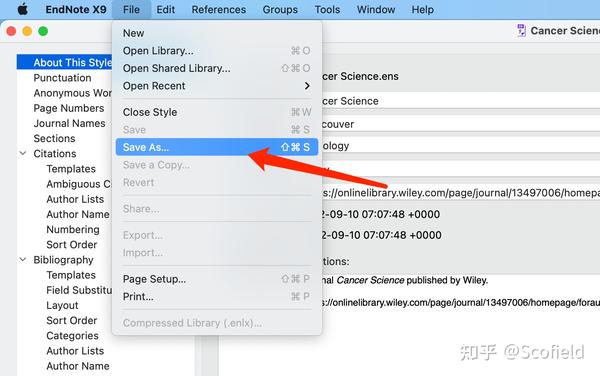Select Sections in sidebar
600x376 pixels.
[x=54, y=138]
